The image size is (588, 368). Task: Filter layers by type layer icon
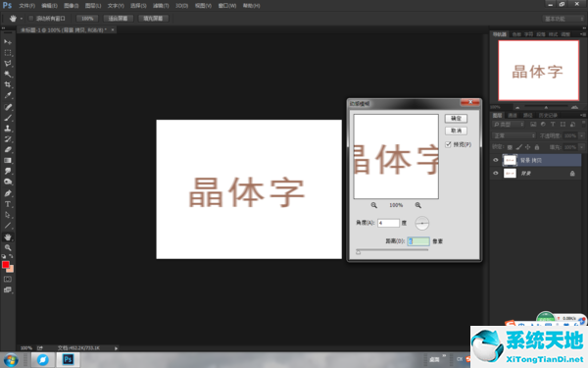pyautogui.click(x=553, y=125)
